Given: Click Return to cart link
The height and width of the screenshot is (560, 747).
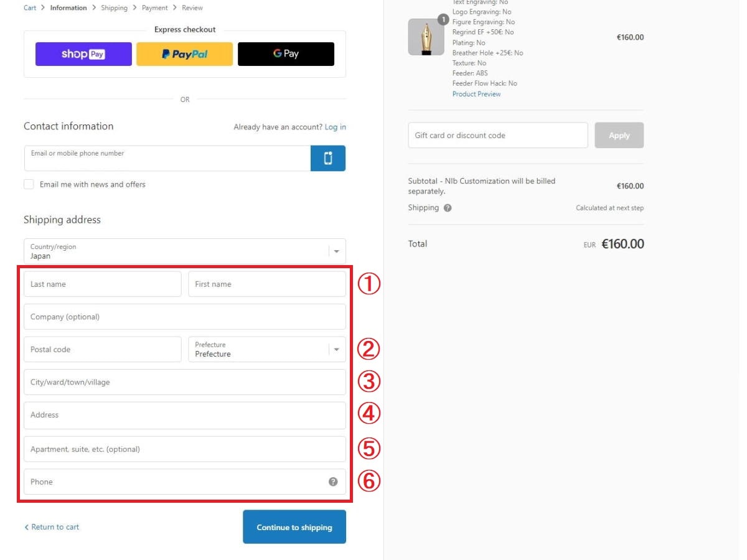Looking at the screenshot, I should [x=52, y=527].
